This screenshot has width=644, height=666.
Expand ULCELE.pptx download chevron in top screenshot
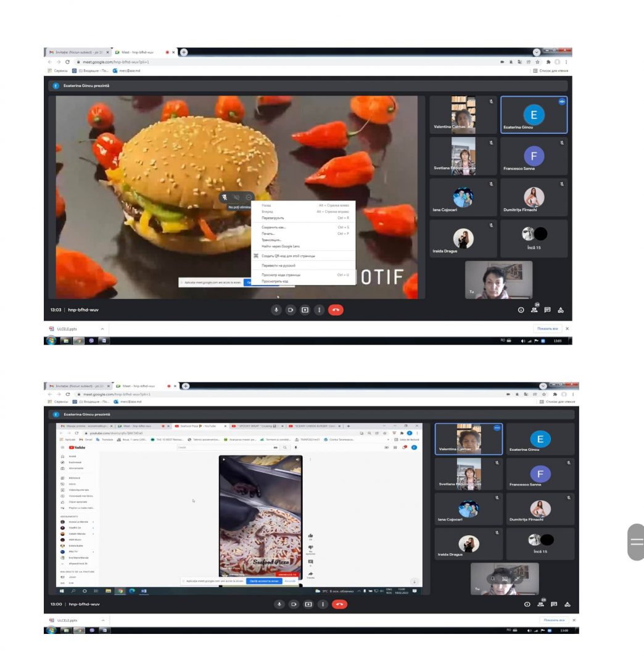[102, 329]
